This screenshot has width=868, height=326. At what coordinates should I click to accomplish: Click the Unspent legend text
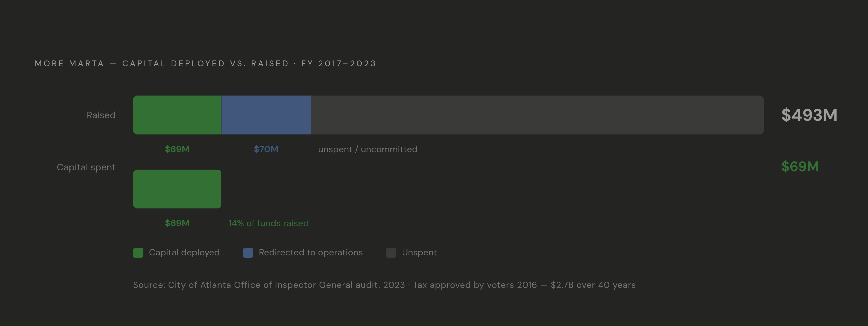[x=419, y=253]
